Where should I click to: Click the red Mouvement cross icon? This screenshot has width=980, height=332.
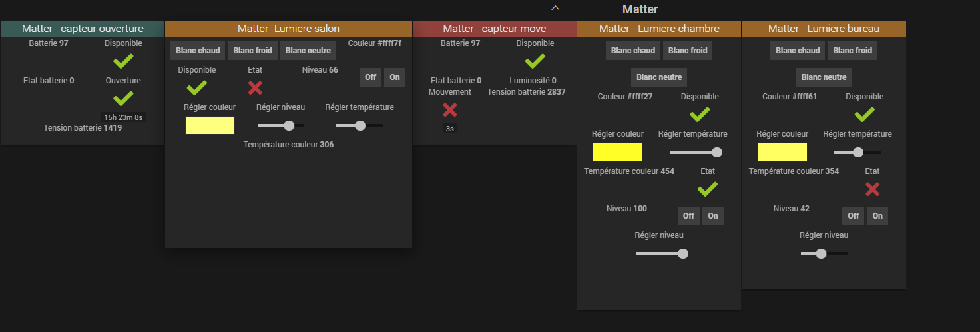450,110
